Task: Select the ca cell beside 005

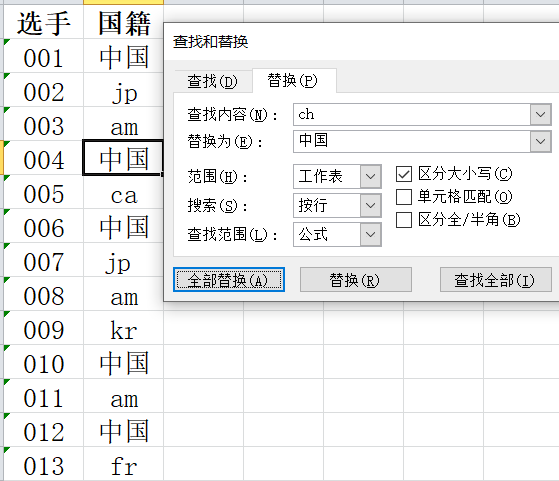Action: coord(124,193)
